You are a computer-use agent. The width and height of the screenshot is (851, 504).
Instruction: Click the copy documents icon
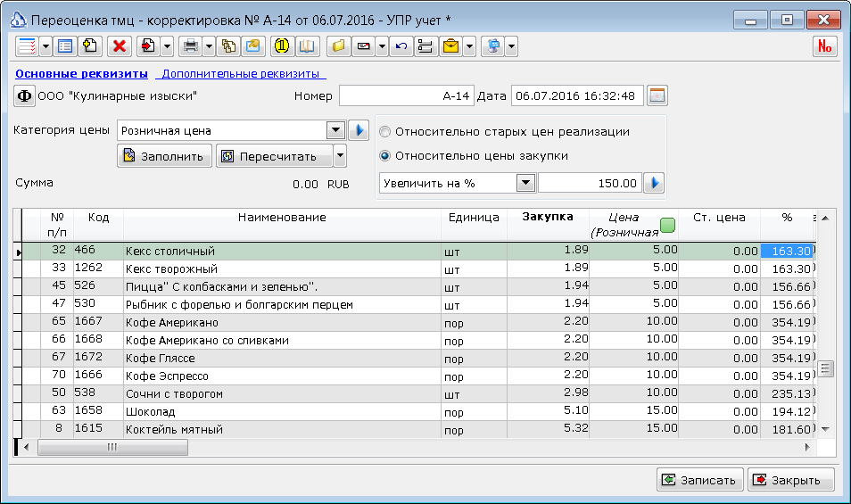click(228, 46)
